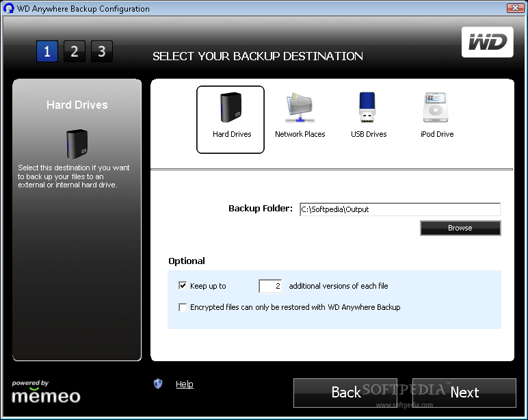
Task: Proceed with the Next button
Action: click(x=464, y=393)
